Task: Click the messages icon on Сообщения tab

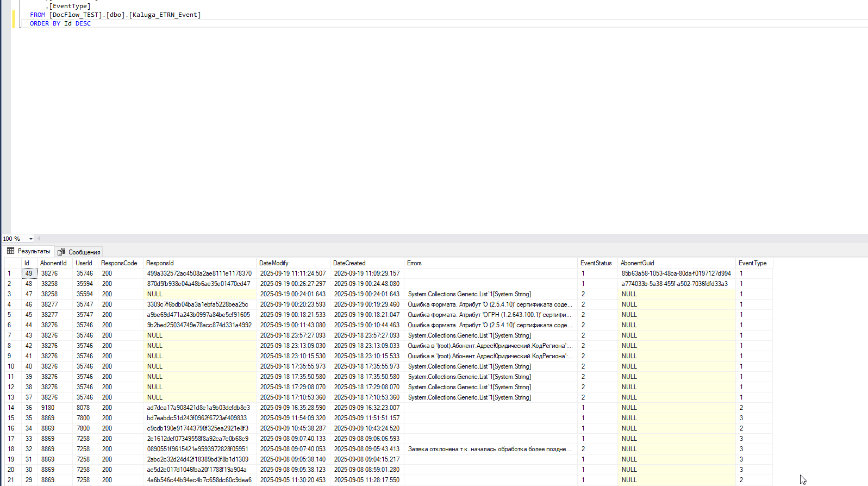Action: (61, 252)
